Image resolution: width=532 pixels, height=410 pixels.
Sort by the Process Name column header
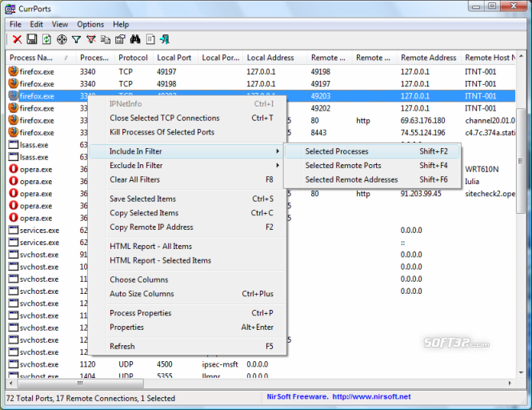40,58
